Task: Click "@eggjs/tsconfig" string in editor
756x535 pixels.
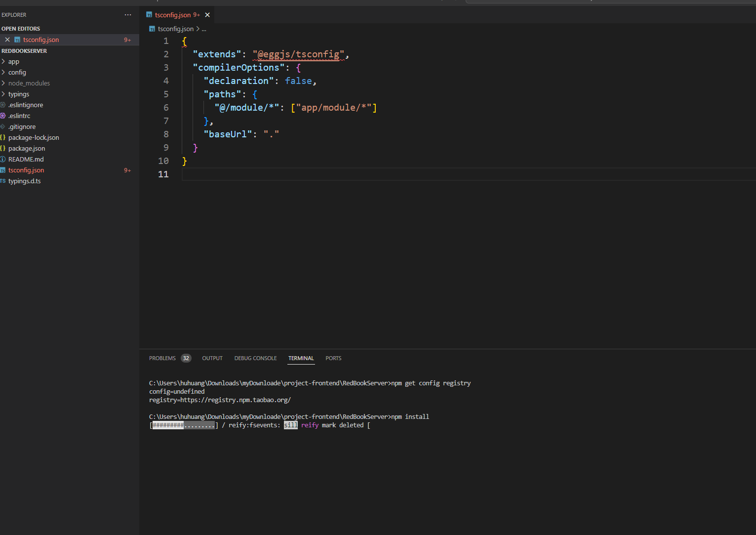Action: coord(298,54)
